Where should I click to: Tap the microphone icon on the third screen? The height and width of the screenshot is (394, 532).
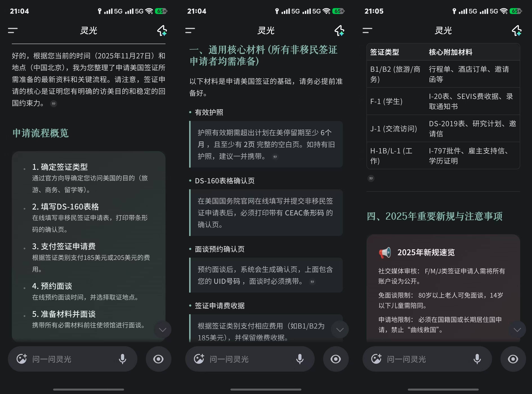[477, 359]
